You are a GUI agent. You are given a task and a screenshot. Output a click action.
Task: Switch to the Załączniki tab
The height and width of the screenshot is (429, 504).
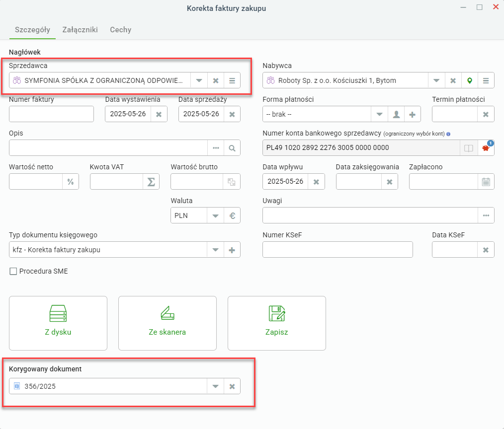pos(80,30)
